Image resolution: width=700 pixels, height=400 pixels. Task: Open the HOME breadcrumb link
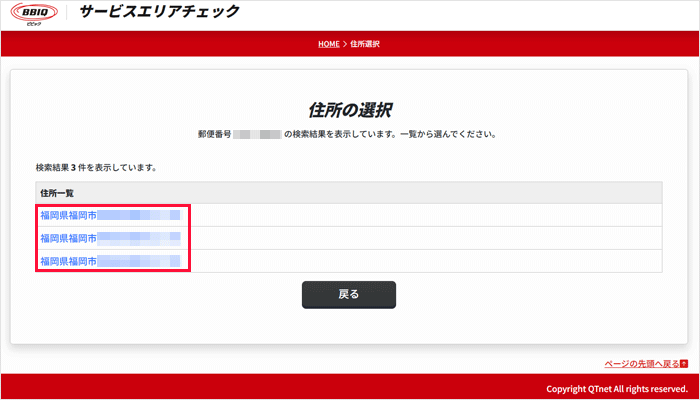(x=329, y=44)
